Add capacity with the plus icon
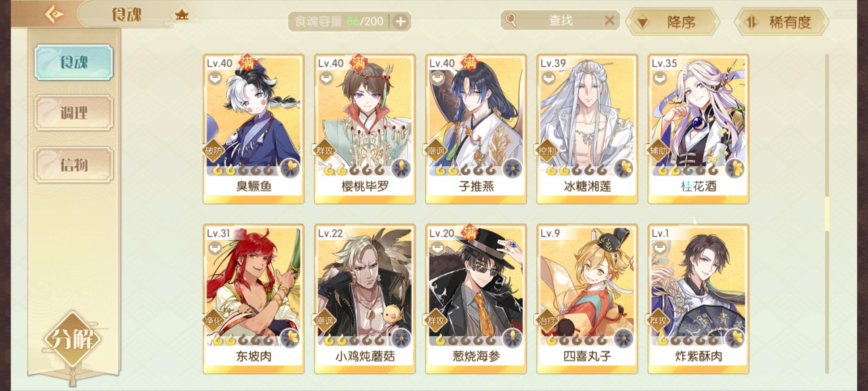 tap(400, 22)
